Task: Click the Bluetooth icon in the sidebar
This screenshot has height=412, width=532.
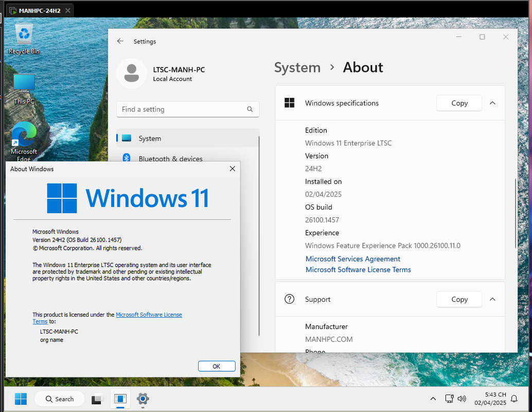Action: tap(127, 158)
